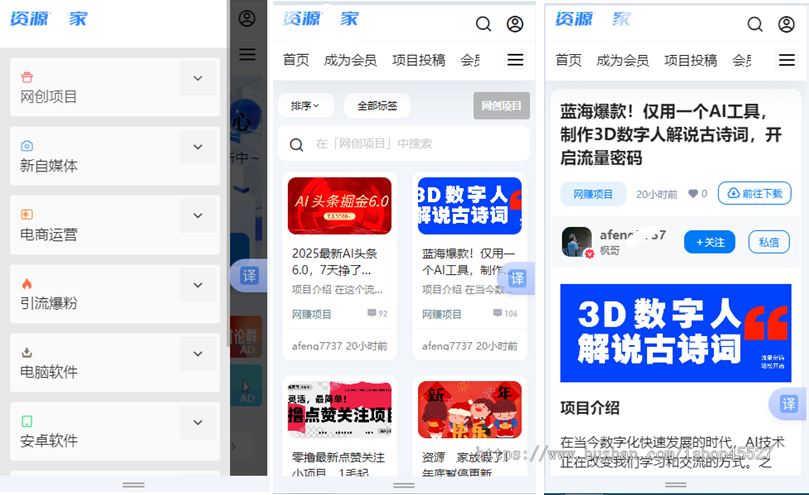The height and width of the screenshot is (495, 809).
Task: Click the gray 网创项目 button in middle panel
Action: (501, 106)
